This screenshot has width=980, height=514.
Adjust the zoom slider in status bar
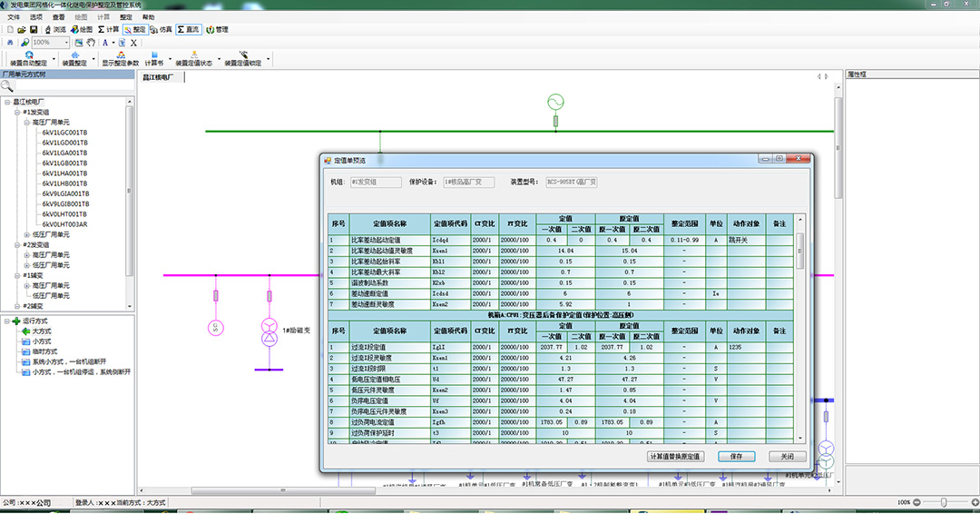(x=945, y=502)
